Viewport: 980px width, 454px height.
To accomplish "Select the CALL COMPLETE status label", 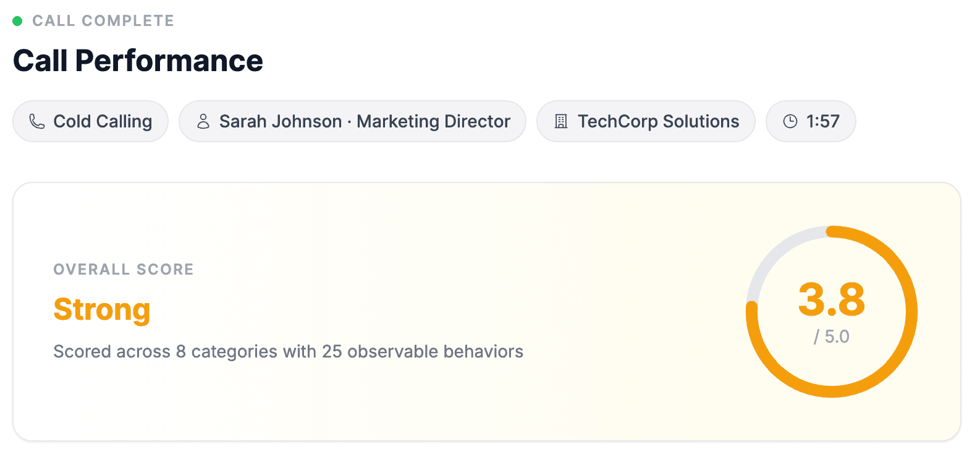I will click(x=103, y=20).
